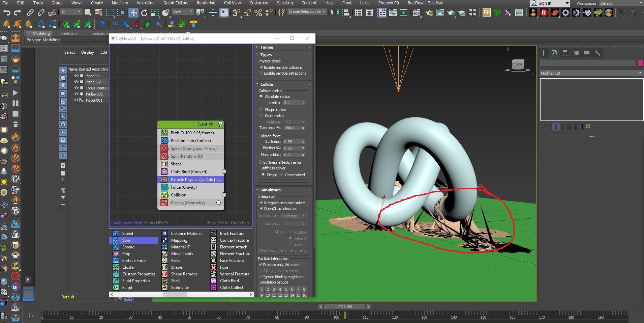Click the Sign In button
644x323 pixels.
(x=550, y=3)
